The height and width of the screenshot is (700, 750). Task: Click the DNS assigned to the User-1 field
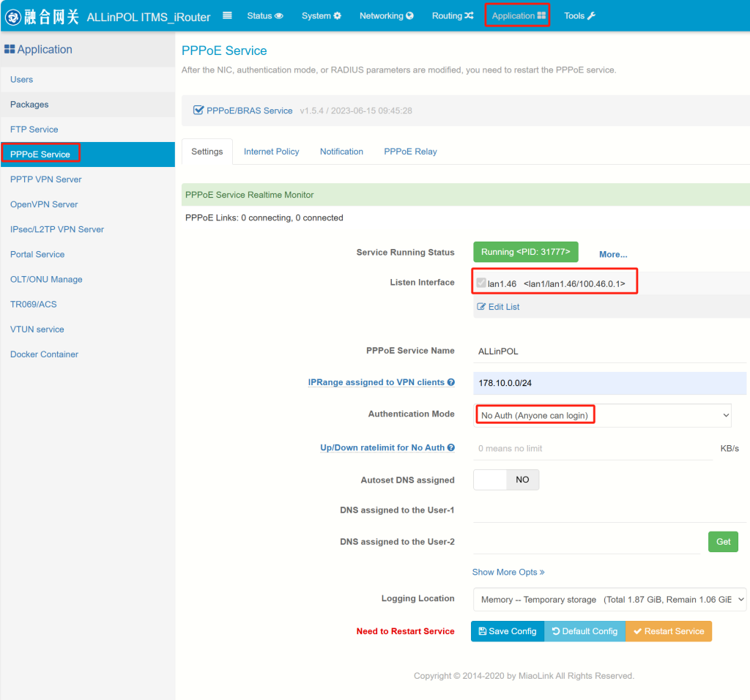609,510
